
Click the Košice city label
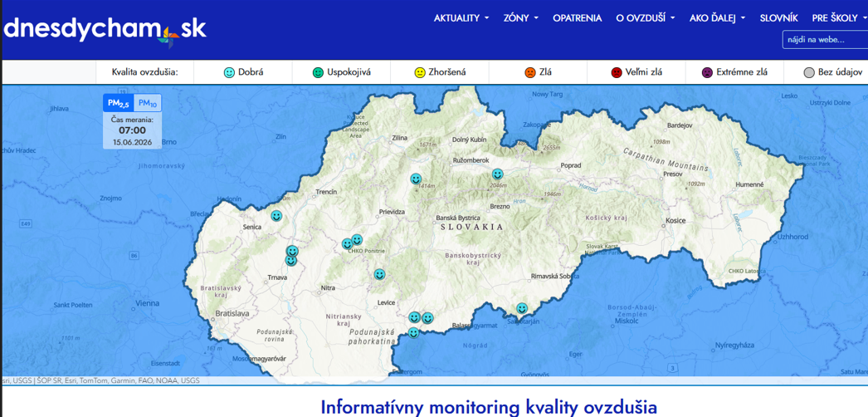point(675,221)
